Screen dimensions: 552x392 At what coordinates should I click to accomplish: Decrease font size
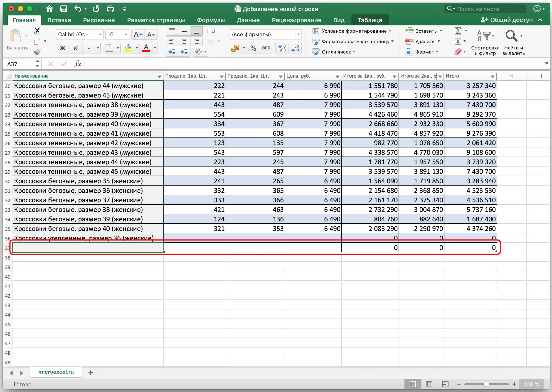[x=151, y=34]
